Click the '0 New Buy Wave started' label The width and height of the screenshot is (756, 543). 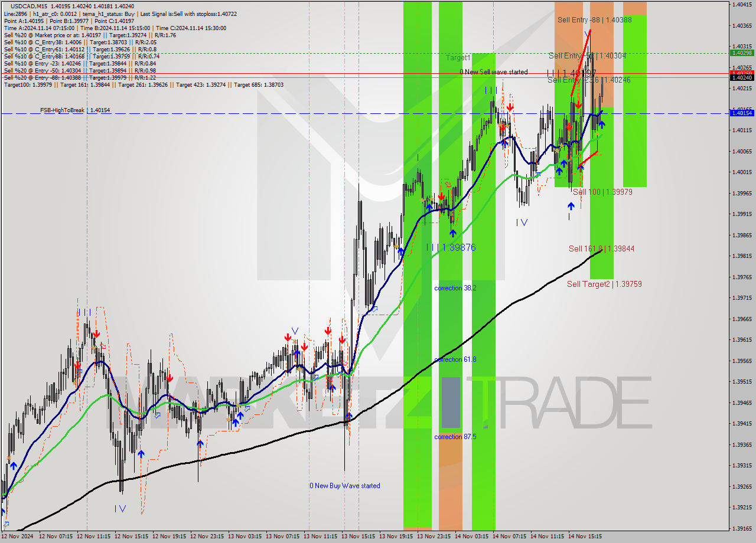click(345, 486)
